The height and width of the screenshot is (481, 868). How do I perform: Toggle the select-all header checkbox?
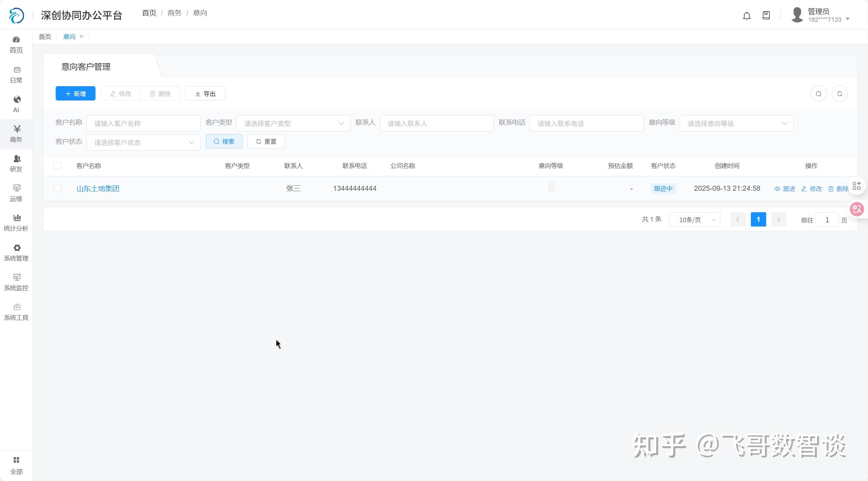tap(57, 166)
